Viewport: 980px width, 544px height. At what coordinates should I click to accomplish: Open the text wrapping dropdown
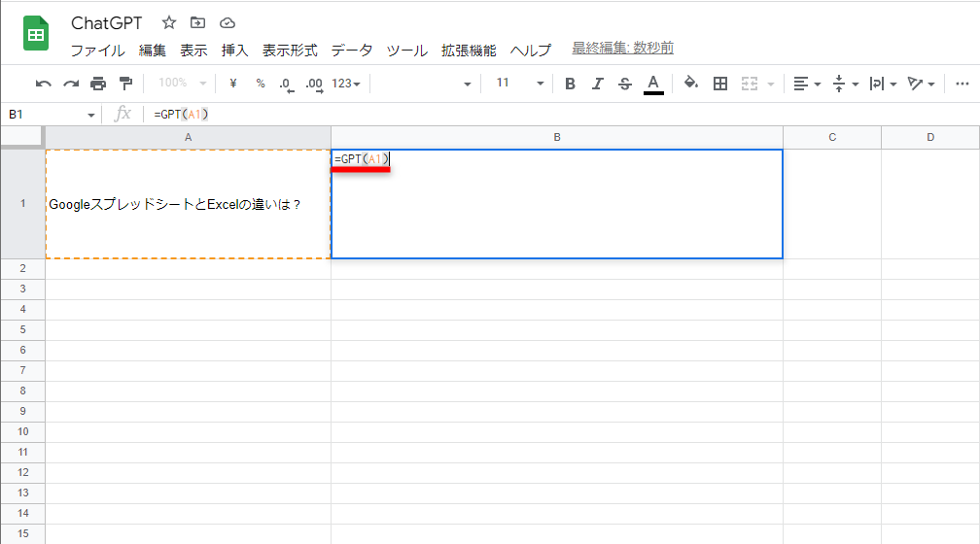point(883,84)
